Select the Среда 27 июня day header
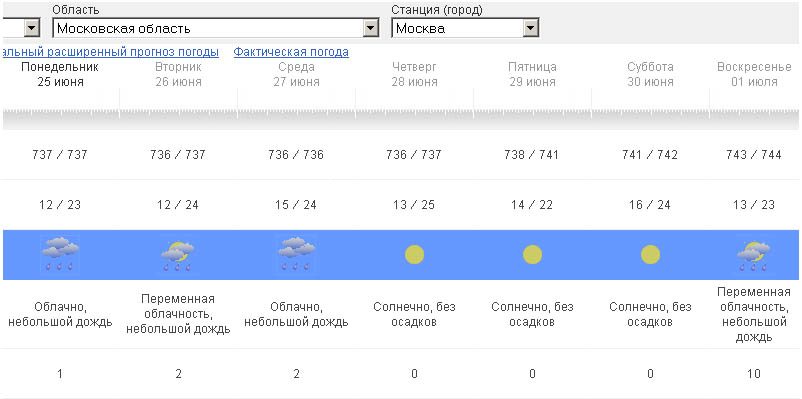This screenshot has height=399, width=802. (x=296, y=74)
